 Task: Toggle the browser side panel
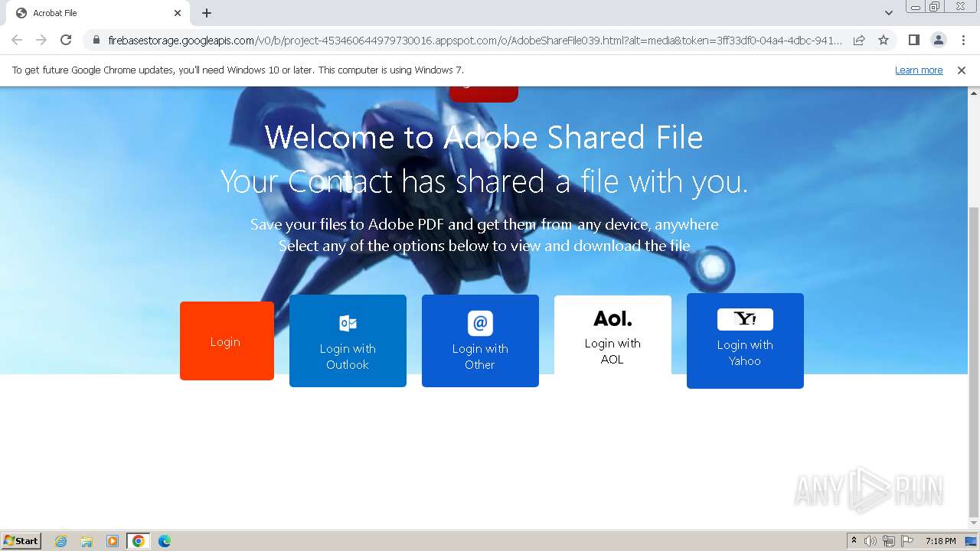pos(913,40)
